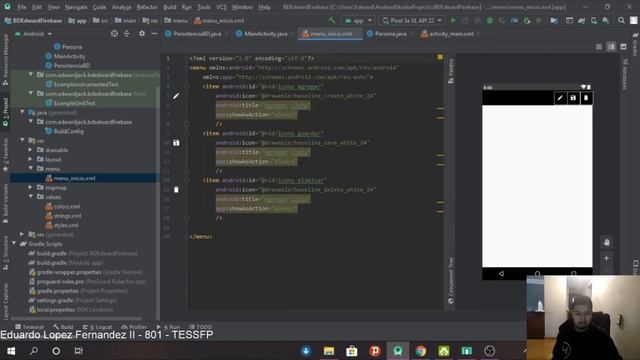Expand the drawable folder
The image size is (640, 360).
point(31,150)
